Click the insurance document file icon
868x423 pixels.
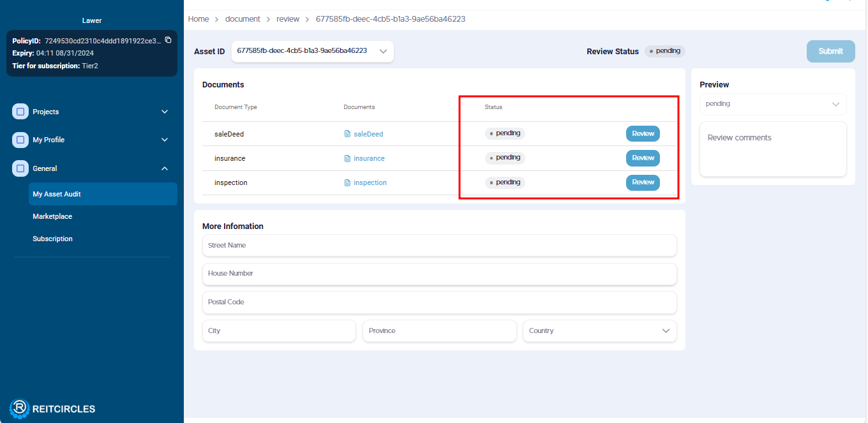[x=347, y=158]
